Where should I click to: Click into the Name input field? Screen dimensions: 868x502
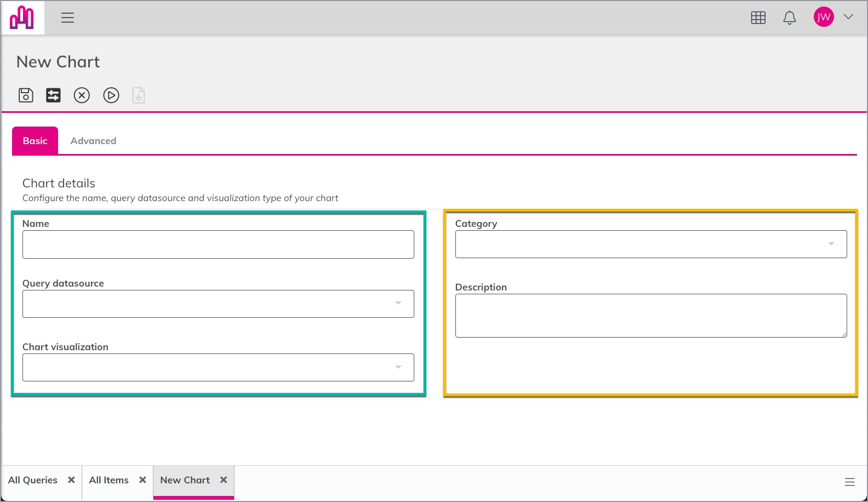[218, 244]
